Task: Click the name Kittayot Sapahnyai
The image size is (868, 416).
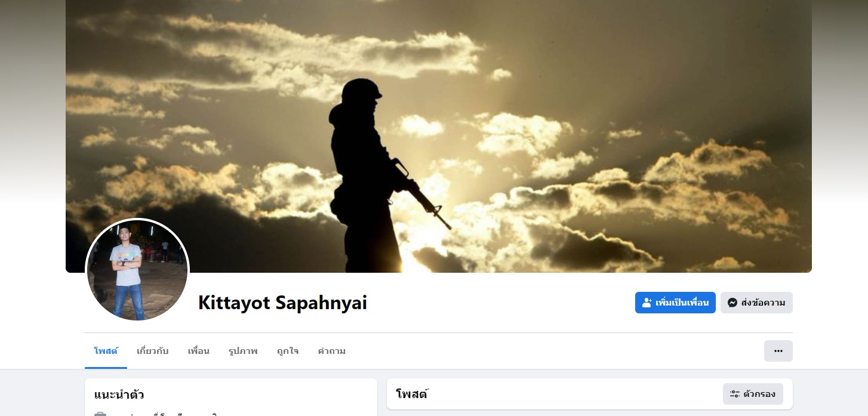Action: [x=282, y=303]
